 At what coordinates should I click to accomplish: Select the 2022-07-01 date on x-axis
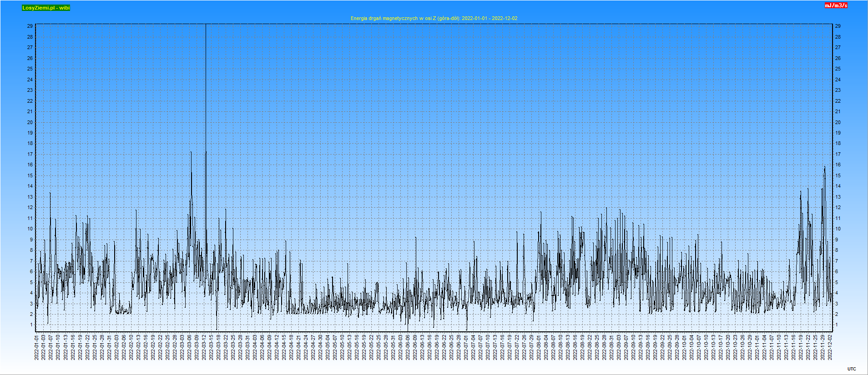click(466, 348)
